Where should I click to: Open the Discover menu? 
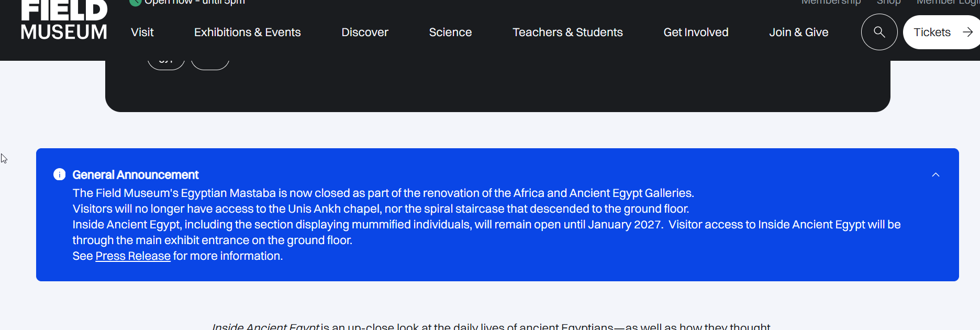(364, 32)
